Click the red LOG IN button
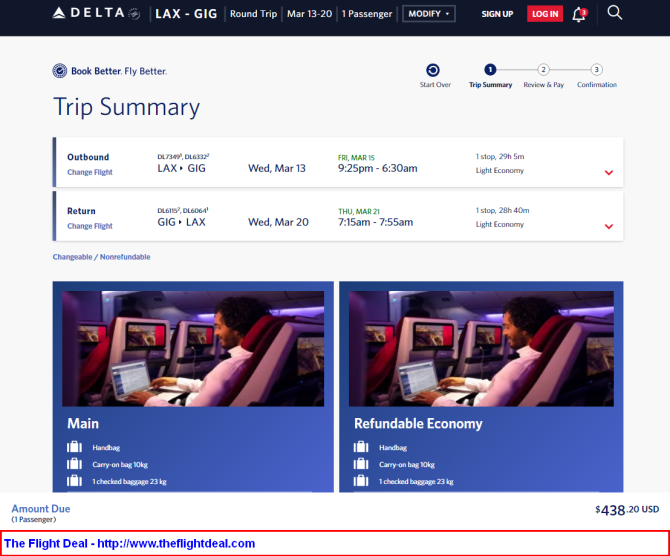 point(545,14)
